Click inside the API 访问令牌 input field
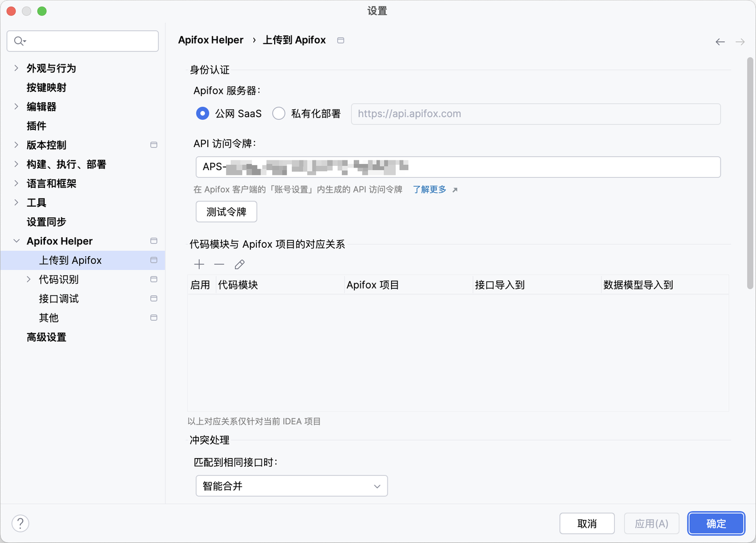This screenshot has width=756, height=543. point(458,167)
